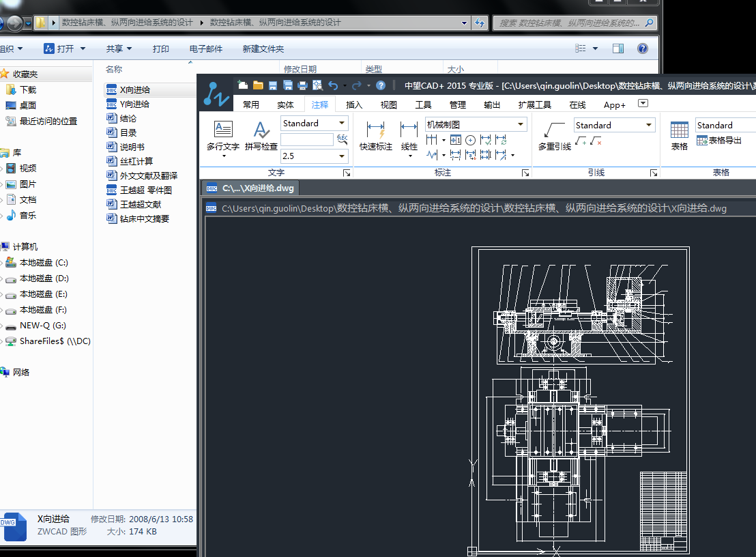
Task: Click the 多行文字 multiline text tool
Action: [223, 134]
